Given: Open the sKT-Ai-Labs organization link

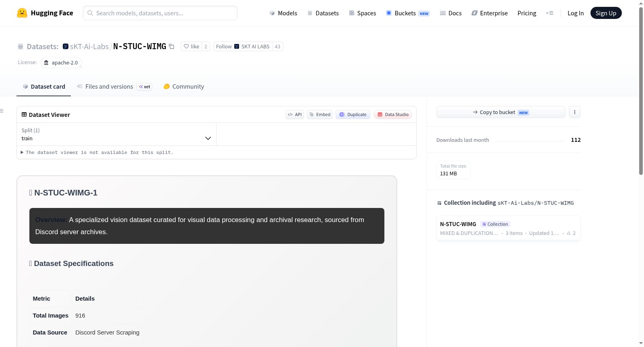Looking at the screenshot, I should tap(89, 46).
